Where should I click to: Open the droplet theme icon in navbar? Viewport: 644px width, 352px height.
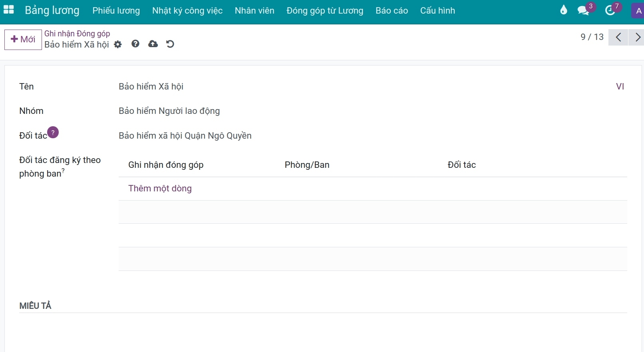[564, 10]
